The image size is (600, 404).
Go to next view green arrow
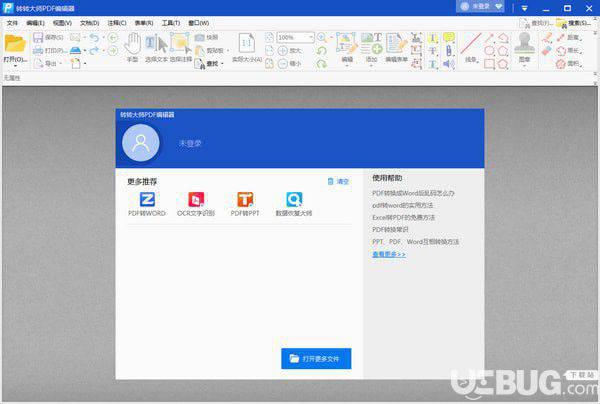click(112, 50)
